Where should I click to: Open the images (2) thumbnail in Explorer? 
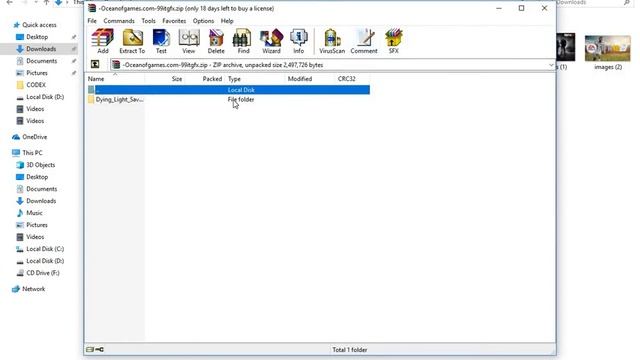click(607, 52)
